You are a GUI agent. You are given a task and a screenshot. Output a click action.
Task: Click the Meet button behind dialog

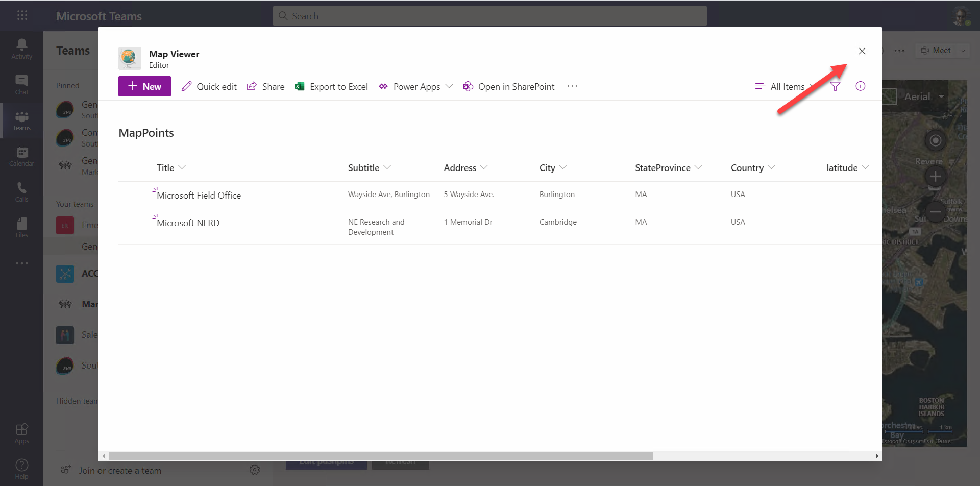coord(936,51)
